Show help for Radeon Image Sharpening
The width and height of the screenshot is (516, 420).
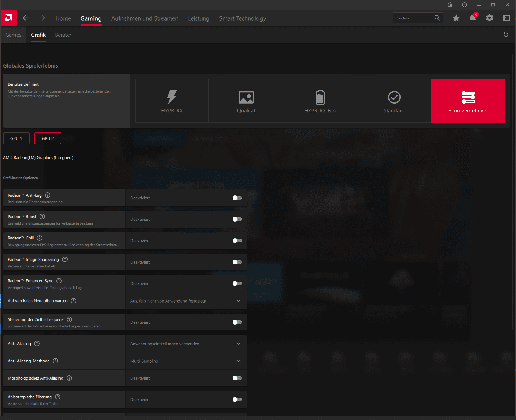click(x=65, y=259)
